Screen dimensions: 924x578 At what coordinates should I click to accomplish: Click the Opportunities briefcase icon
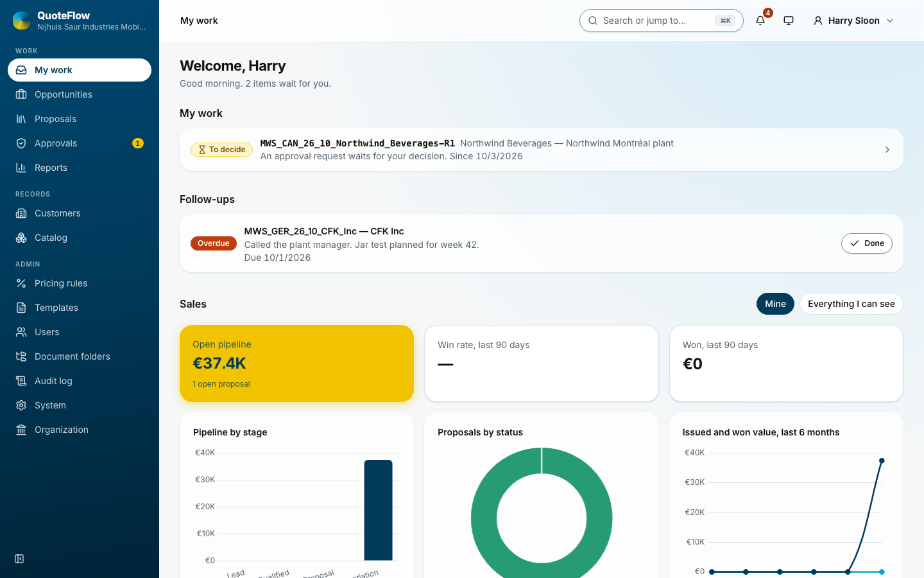pos(21,94)
